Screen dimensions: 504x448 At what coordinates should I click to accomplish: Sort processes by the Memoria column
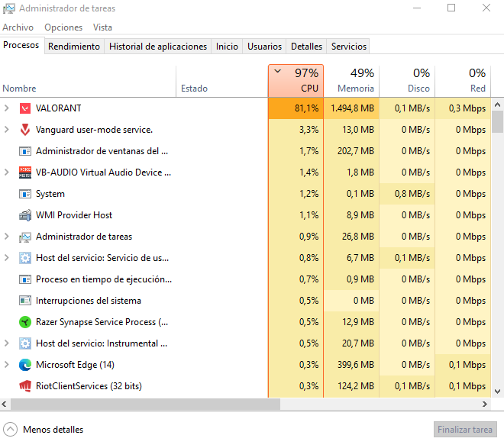pyautogui.click(x=351, y=81)
